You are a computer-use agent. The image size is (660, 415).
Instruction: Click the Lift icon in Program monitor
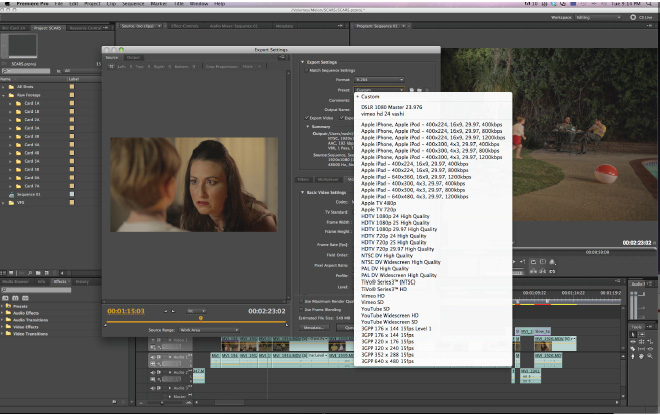point(533,271)
